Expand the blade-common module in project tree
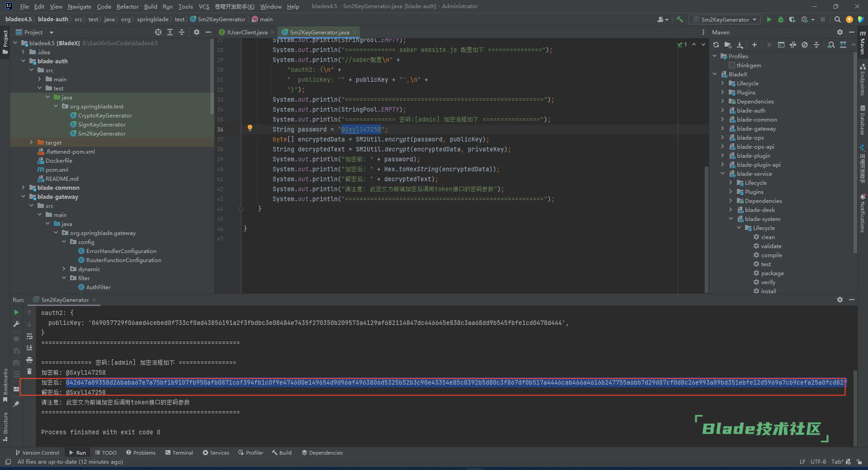This screenshot has height=470, width=868. 23,188
